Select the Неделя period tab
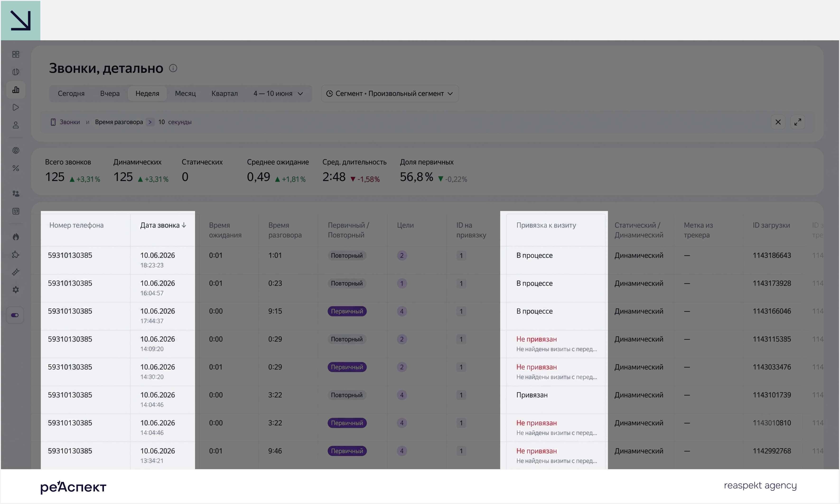The width and height of the screenshot is (840, 504). point(147,93)
